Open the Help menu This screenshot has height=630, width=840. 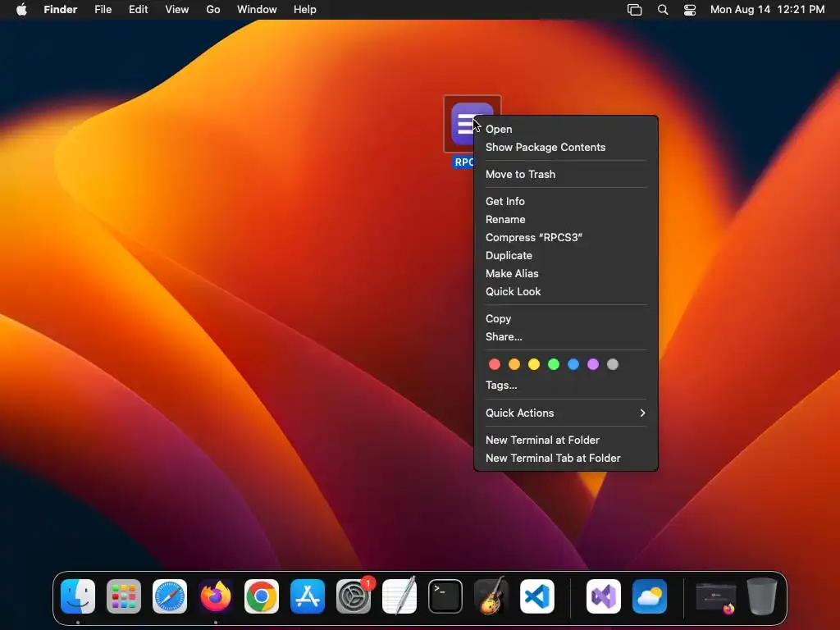coord(305,10)
